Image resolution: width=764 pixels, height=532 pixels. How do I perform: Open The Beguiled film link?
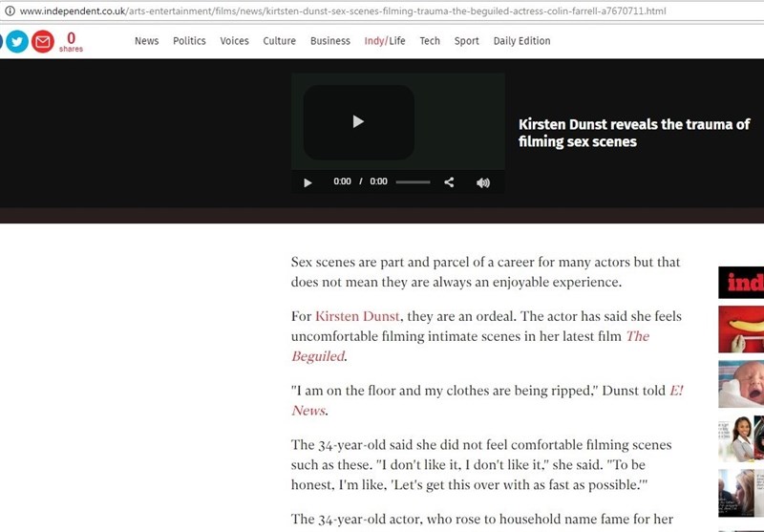coord(636,336)
